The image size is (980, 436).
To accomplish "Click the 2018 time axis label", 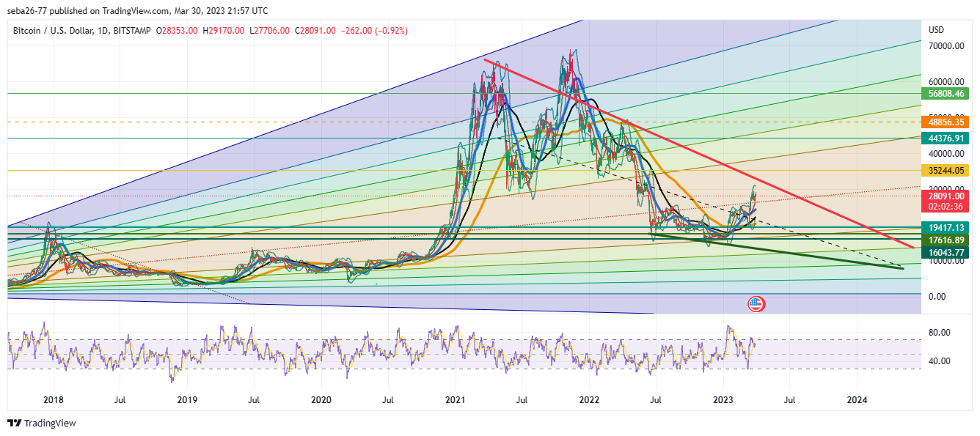I will point(53,400).
